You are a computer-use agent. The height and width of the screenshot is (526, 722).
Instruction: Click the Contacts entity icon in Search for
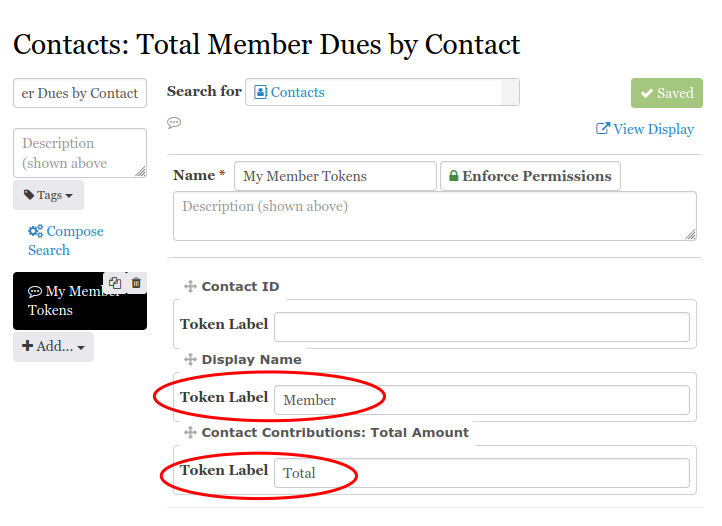261,92
